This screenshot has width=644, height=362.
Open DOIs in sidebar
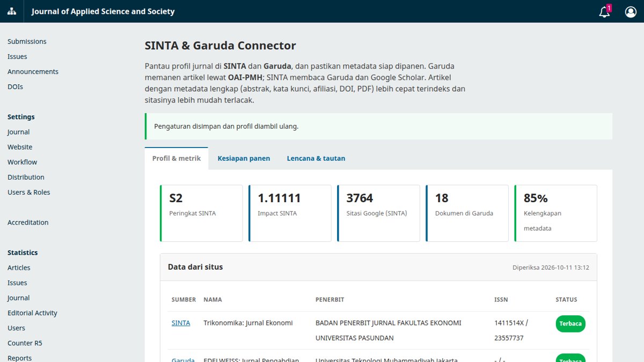[15, 86]
